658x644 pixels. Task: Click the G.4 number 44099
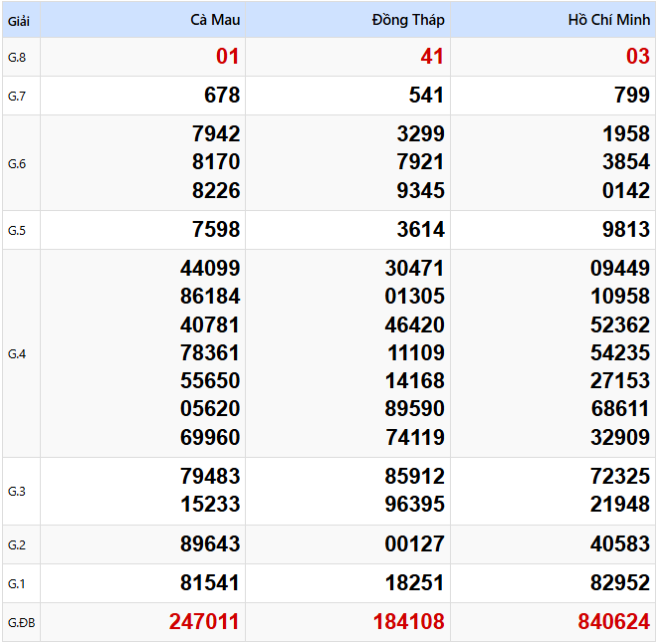point(210,268)
